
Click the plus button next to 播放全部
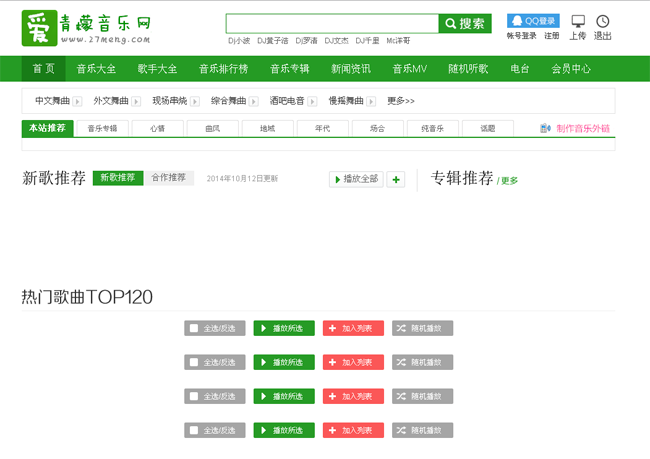tap(396, 180)
